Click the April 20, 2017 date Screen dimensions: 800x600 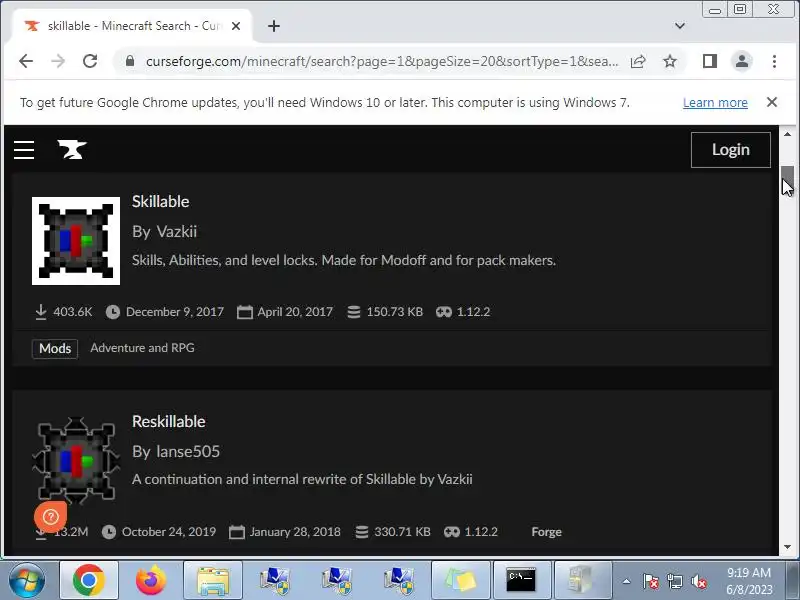point(295,312)
